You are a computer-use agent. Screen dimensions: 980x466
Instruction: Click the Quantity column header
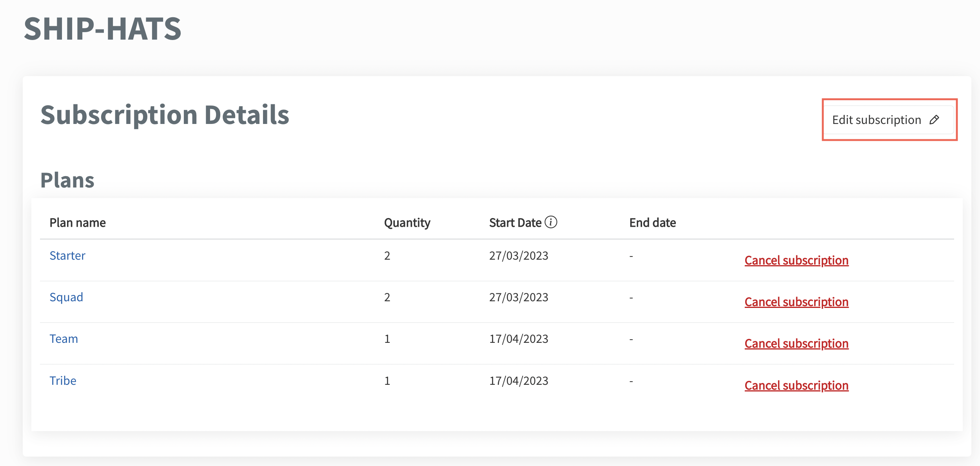coord(407,223)
